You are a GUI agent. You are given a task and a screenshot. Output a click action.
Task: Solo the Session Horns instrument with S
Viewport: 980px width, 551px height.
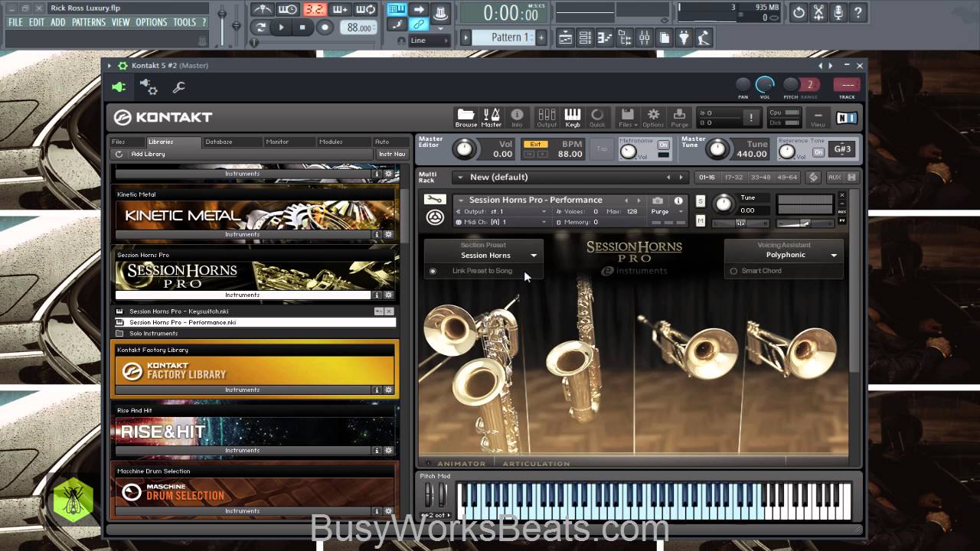701,201
